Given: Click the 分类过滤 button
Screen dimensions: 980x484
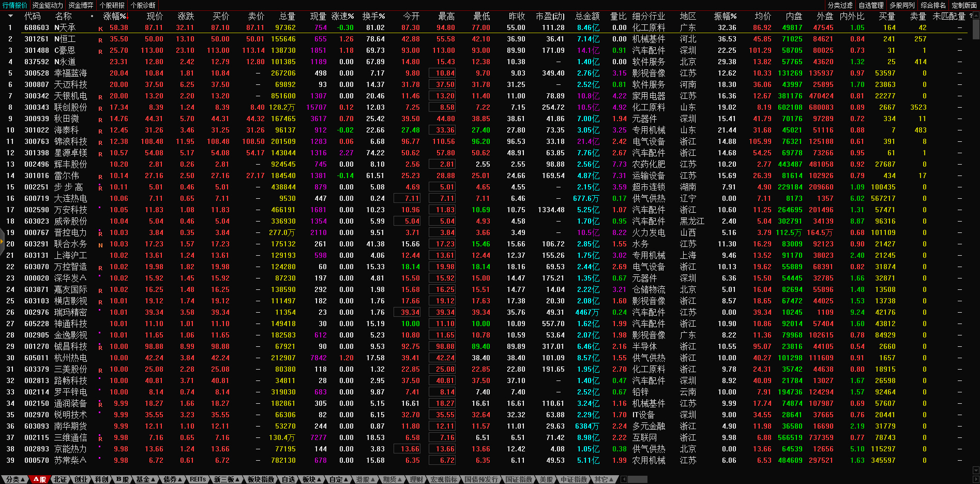Looking at the screenshot, I should [x=840, y=5].
